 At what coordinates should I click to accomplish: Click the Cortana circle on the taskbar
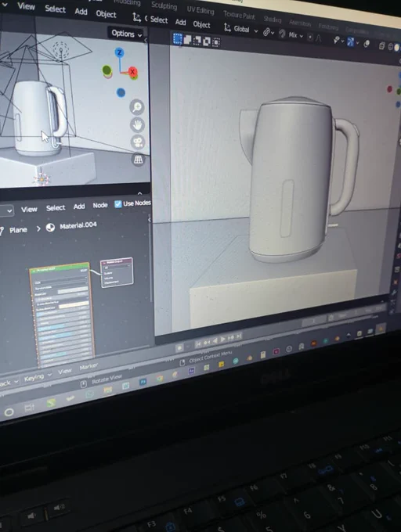tap(9, 412)
